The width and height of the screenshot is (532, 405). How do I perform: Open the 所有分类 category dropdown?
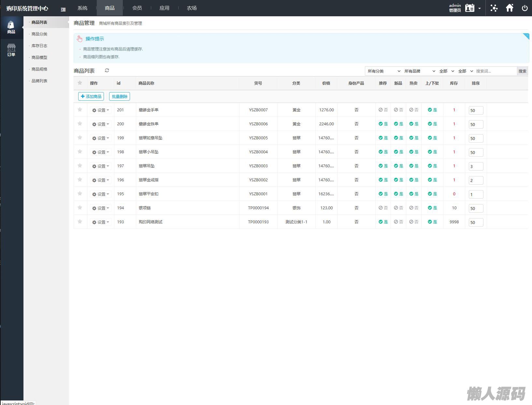point(383,71)
